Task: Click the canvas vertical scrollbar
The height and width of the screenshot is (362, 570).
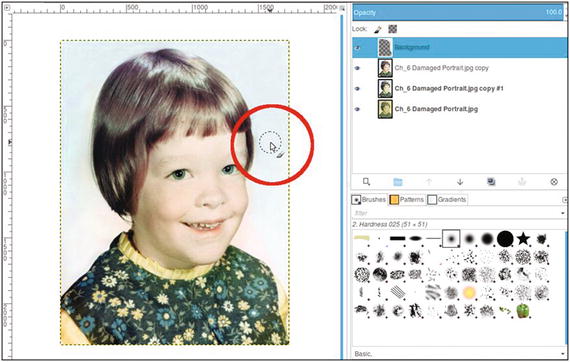Action: [x=342, y=187]
